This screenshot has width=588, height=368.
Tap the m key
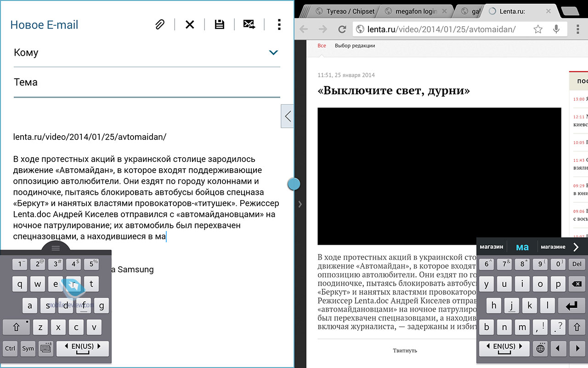pos(522,328)
